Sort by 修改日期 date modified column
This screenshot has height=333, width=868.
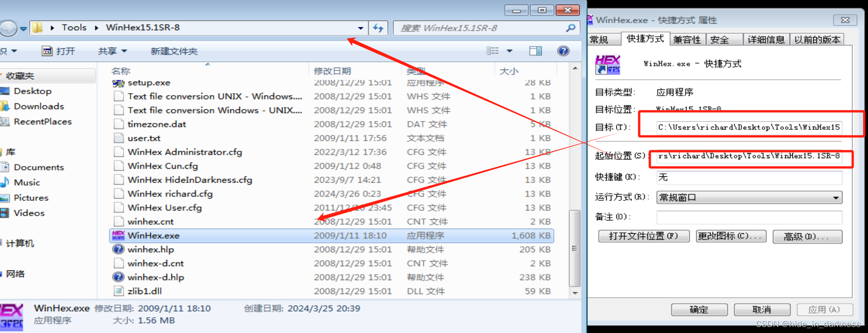pyautogui.click(x=332, y=71)
